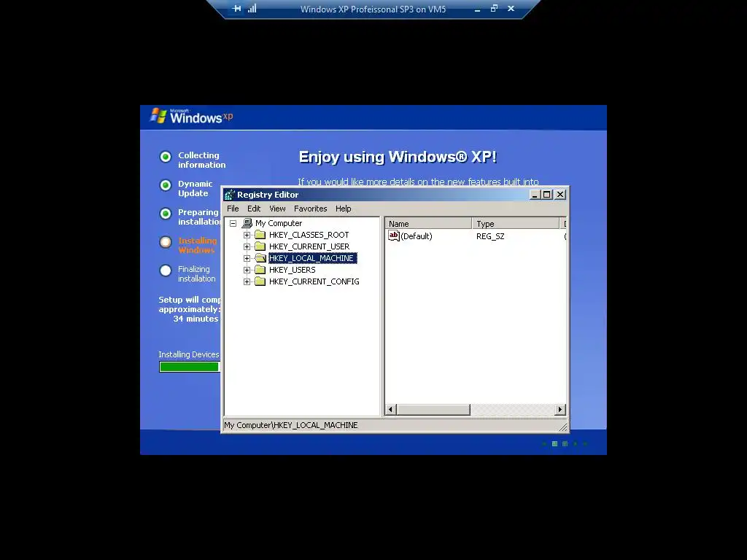Close the VM session from connection bar
This screenshot has height=560, width=747.
[511, 9]
